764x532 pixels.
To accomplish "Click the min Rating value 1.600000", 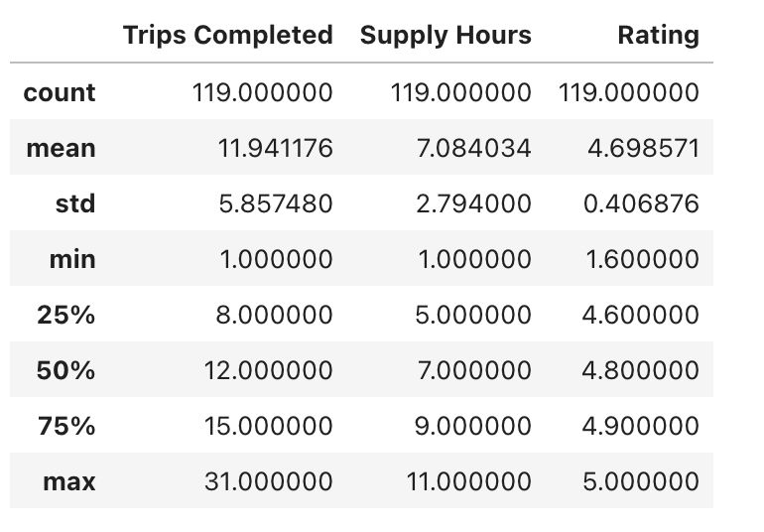I will click(x=643, y=259).
